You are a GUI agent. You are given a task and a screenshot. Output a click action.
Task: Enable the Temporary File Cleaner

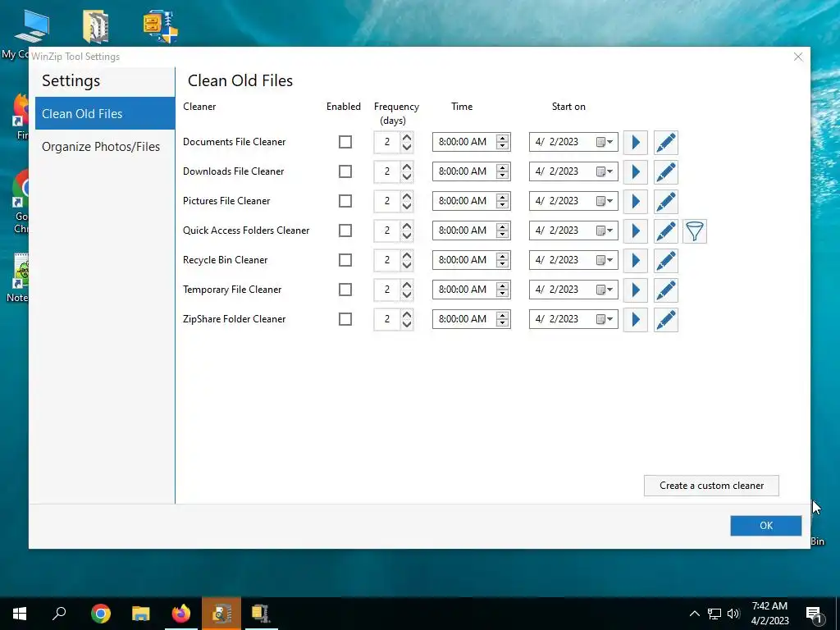pos(345,290)
